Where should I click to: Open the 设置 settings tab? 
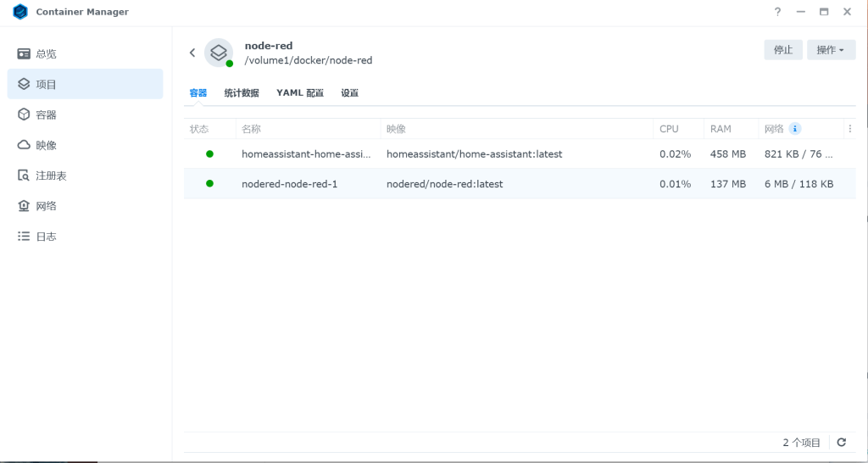(350, 93)
